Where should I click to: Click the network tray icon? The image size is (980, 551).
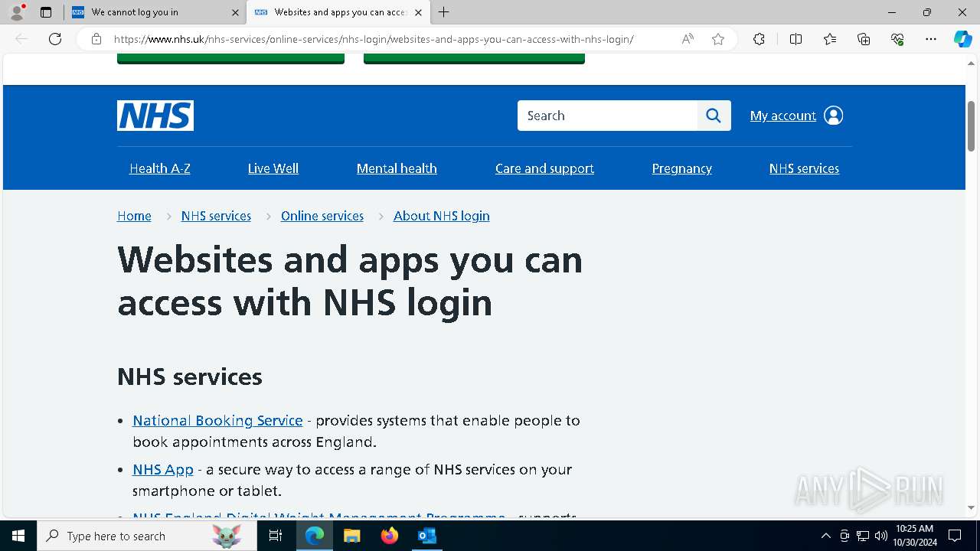(x=863, y=536)
